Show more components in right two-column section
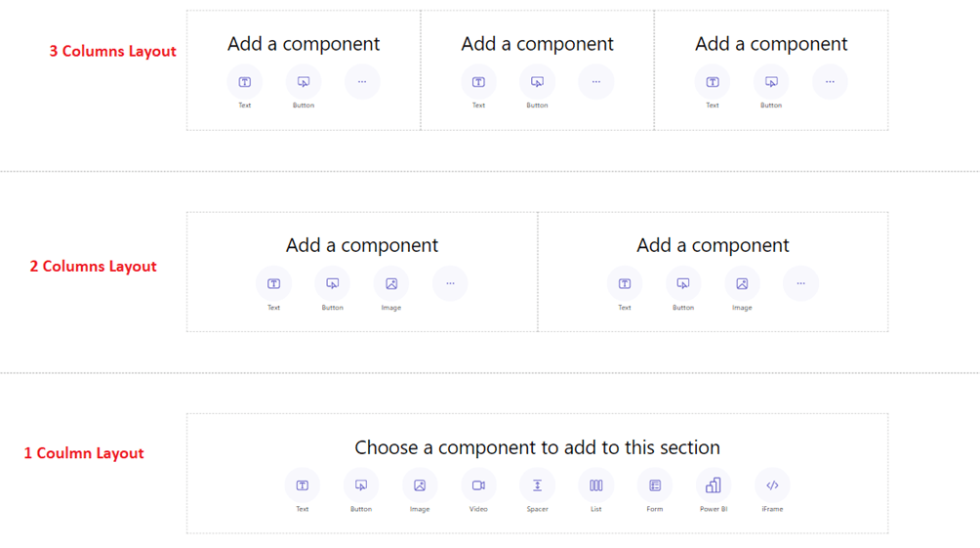Screen dimensions: 980x548 click(x=800, y=284)
